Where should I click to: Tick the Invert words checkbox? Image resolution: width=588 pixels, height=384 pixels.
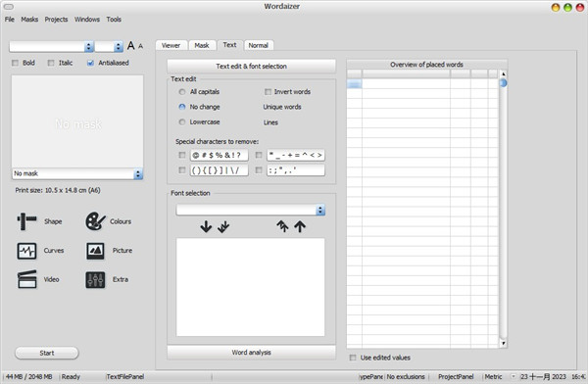(x=268, y=92)
